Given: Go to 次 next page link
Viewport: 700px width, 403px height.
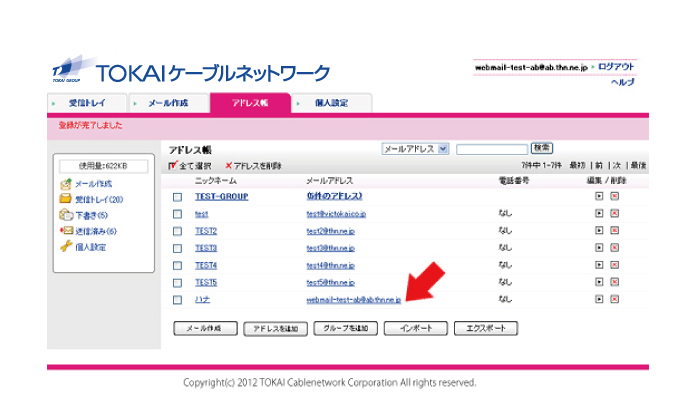Looking at the screenshot, I should 617,166.
